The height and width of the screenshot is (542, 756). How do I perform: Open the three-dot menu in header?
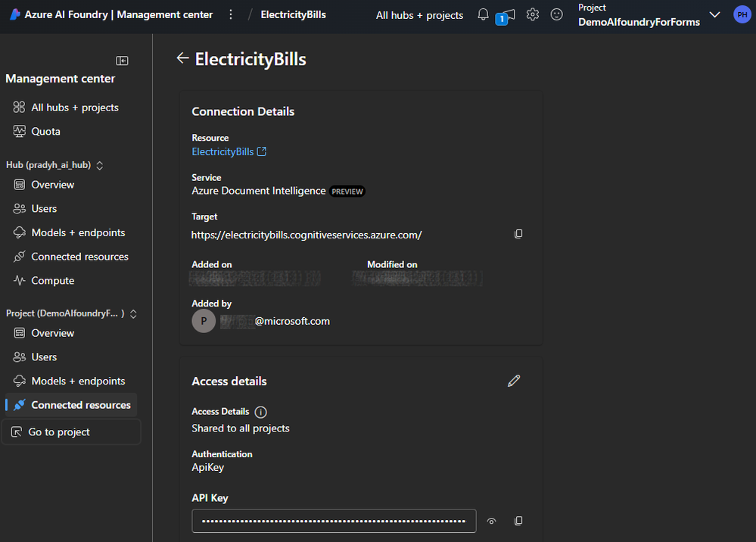[x=231, y=14]
